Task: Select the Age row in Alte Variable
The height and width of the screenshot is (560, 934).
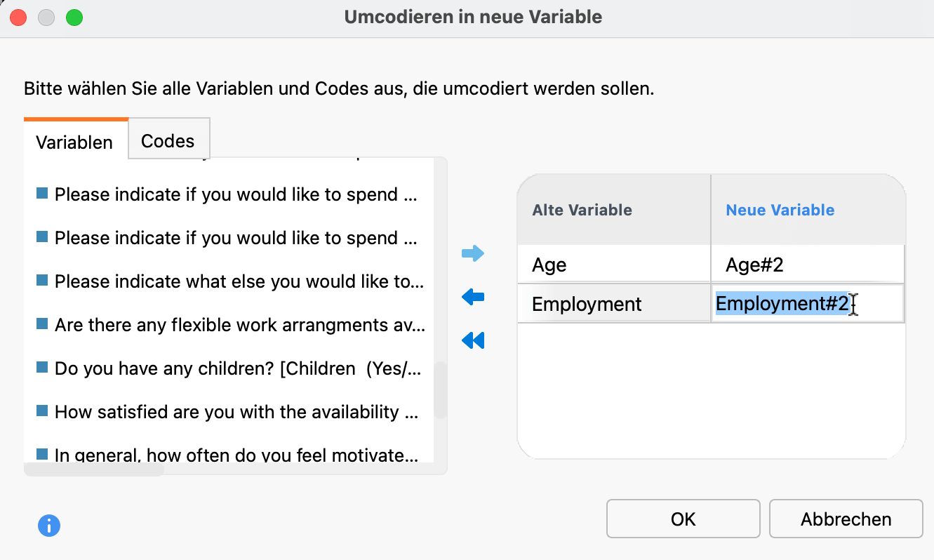Action: [614, 265]
